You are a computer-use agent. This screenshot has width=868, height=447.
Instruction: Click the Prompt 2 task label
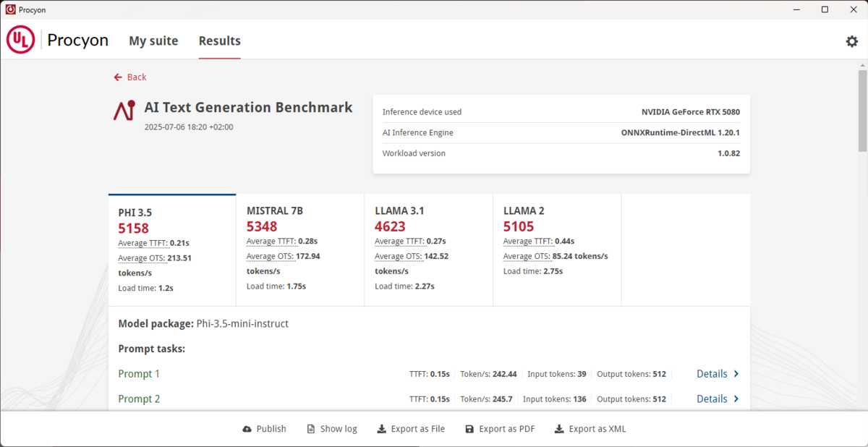[x=139, y=399]
